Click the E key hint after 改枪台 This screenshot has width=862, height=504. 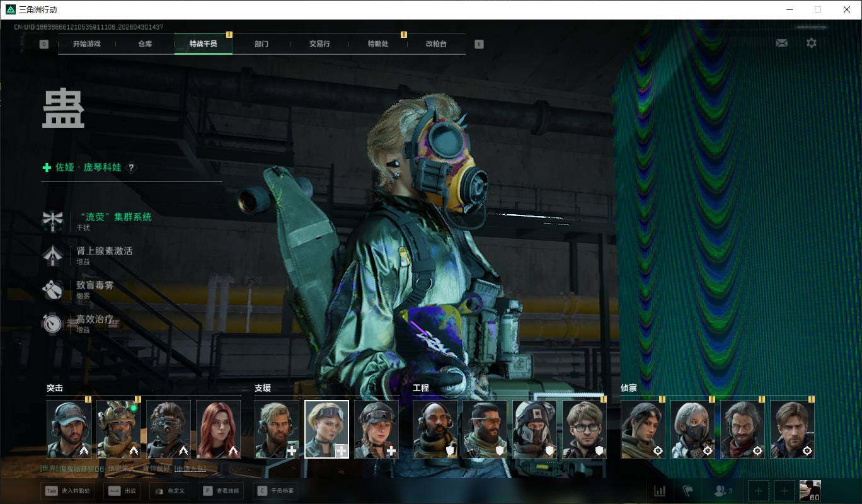tap(479, 44)
